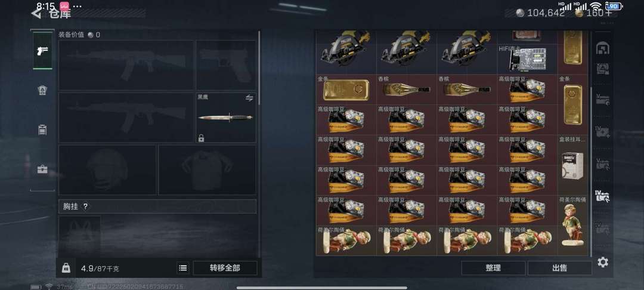Click the 转移全部 button
644x290 pixels.
225,269
